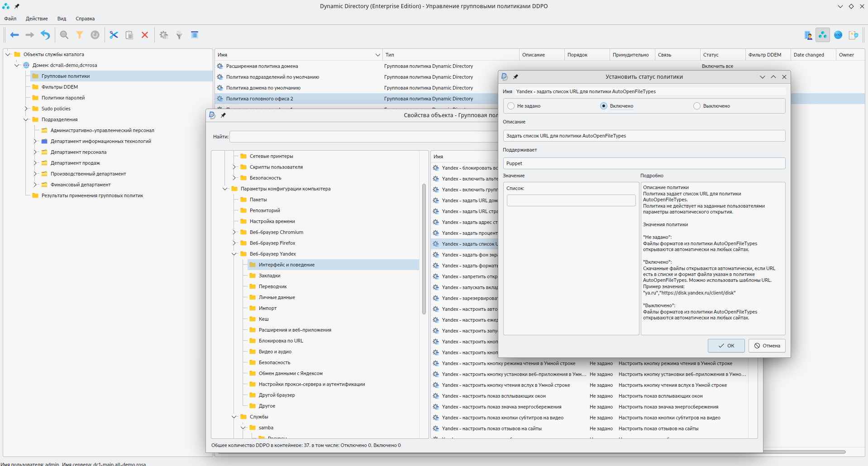The image size is (868, 466).
Task: Open the user management building icon
Action: tap(808, 35)
